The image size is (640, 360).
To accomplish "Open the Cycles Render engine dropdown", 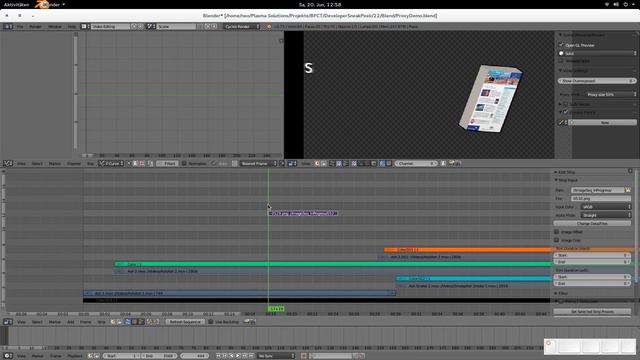I will [242, 27].
